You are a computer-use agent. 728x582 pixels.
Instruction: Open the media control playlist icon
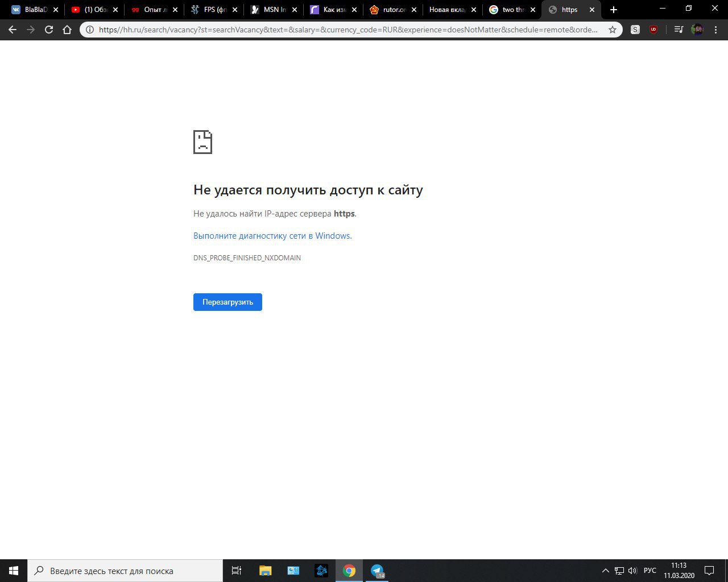[679, 30]
